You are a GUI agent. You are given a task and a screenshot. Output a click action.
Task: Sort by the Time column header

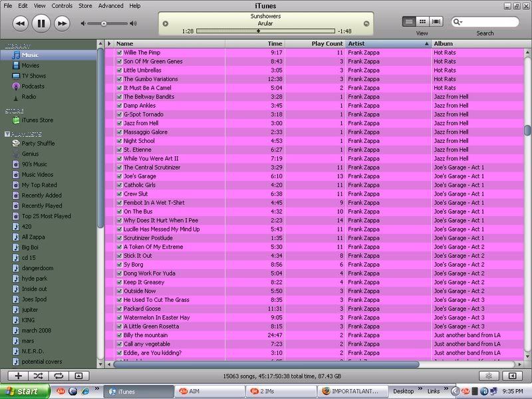pos(255,43)
